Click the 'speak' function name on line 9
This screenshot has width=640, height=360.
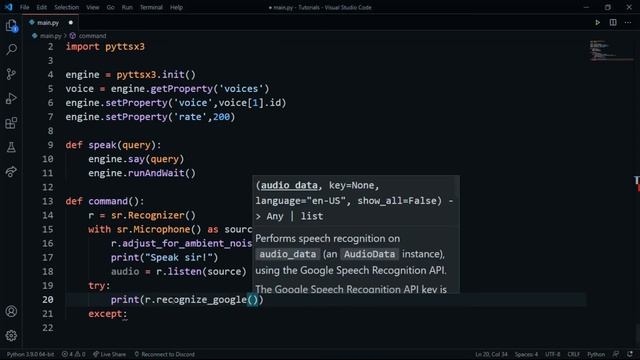(x=102, y=145)
